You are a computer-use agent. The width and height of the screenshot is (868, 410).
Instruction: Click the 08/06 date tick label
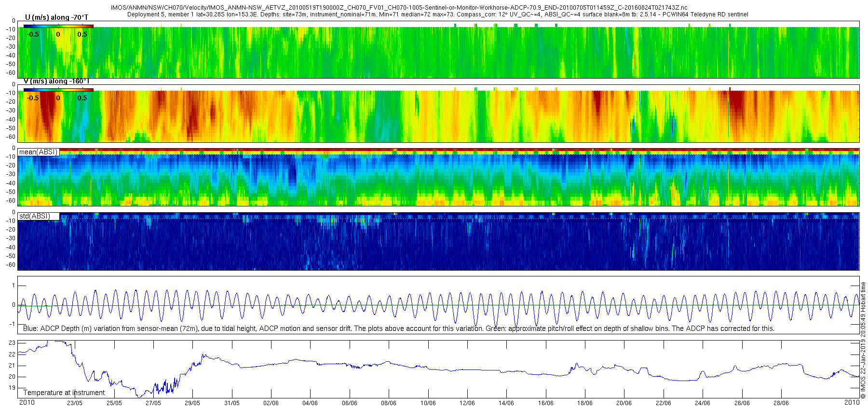389,403
